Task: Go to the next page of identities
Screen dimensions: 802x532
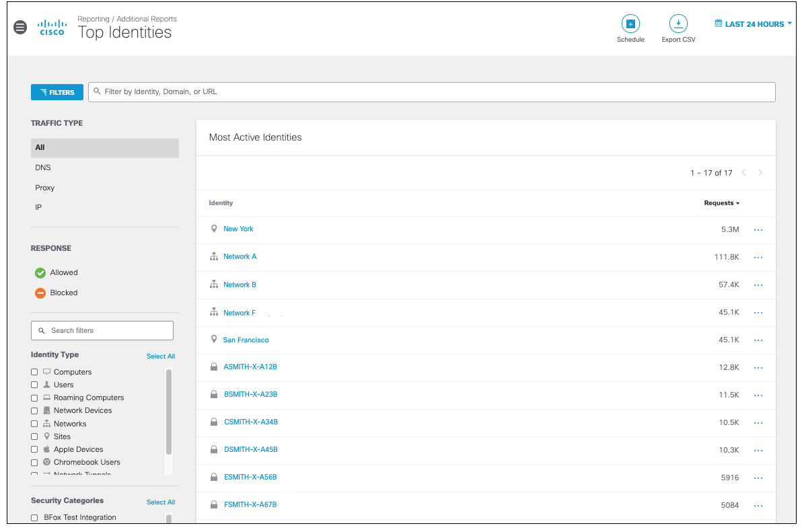Action: [760, 173]
